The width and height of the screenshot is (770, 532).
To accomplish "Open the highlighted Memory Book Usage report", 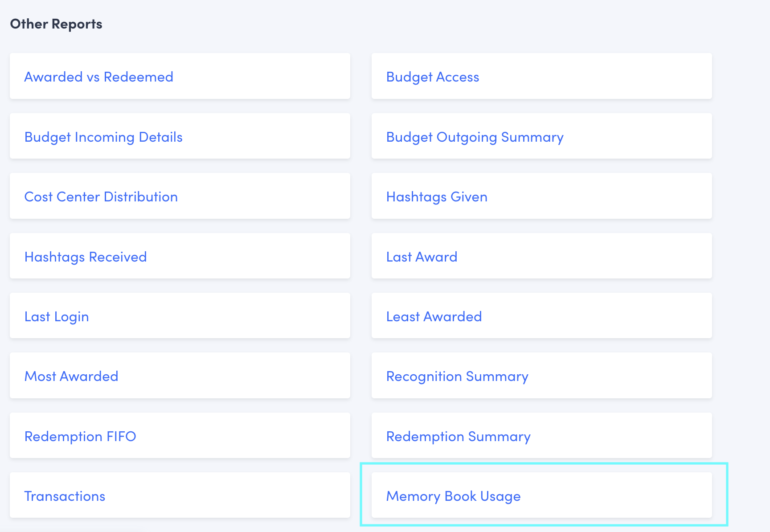I will pos(453,496).
